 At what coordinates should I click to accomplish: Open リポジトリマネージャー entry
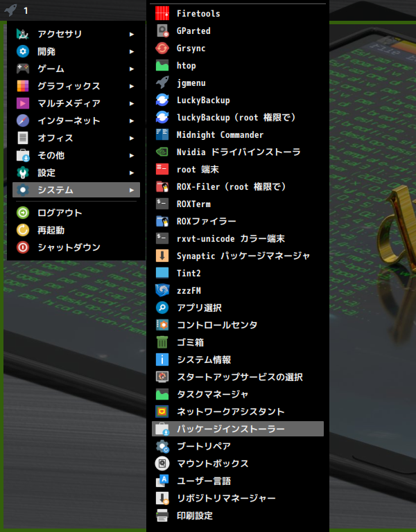[238, 498]
